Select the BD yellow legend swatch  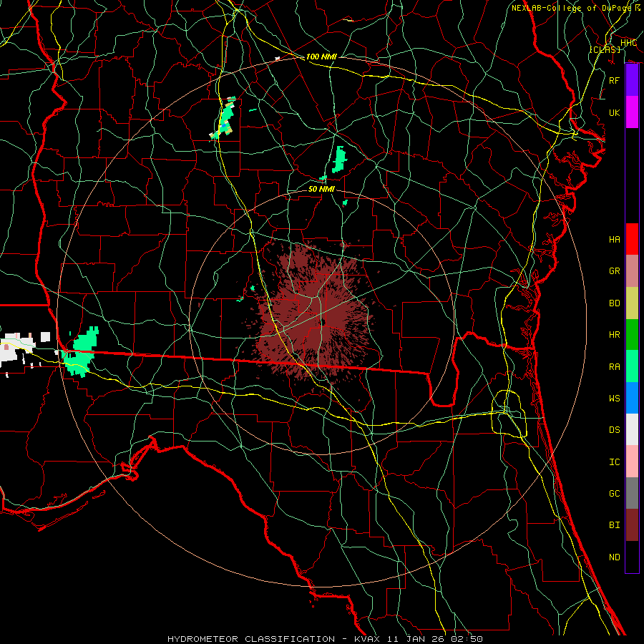coord(632,303)
